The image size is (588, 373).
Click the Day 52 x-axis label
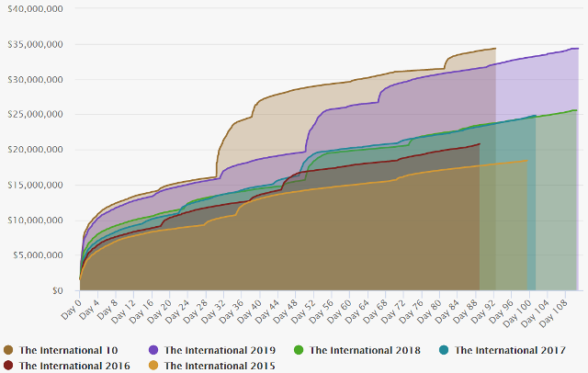coord(310,307)
